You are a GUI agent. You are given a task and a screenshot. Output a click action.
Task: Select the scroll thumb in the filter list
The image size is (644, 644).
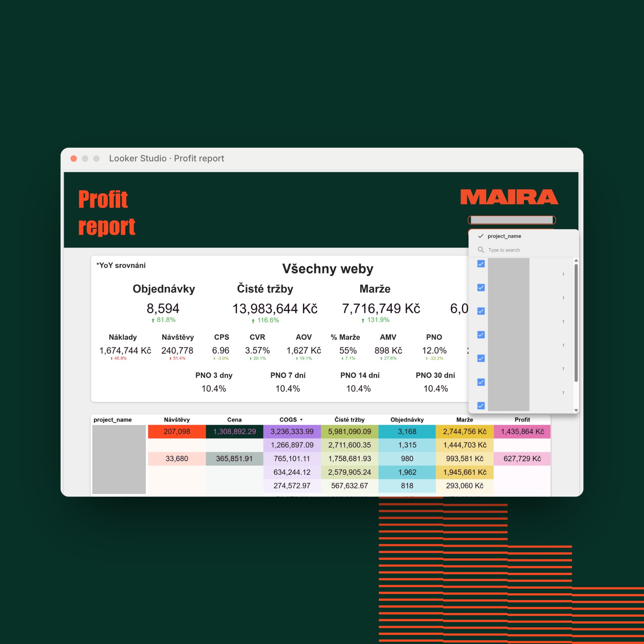576,323
